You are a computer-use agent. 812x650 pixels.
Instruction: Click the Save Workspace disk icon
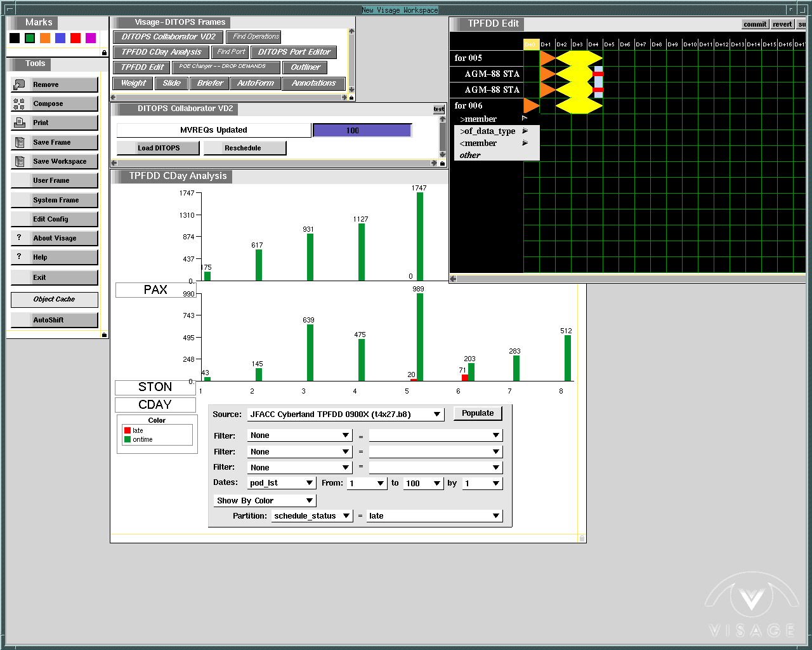coord(19,161)
